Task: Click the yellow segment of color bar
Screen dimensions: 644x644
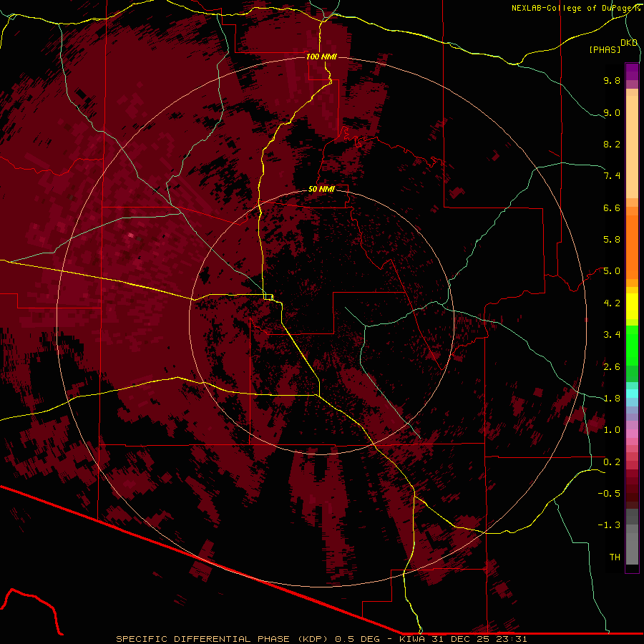Action: pyautogui.click(x=632, y=306)
